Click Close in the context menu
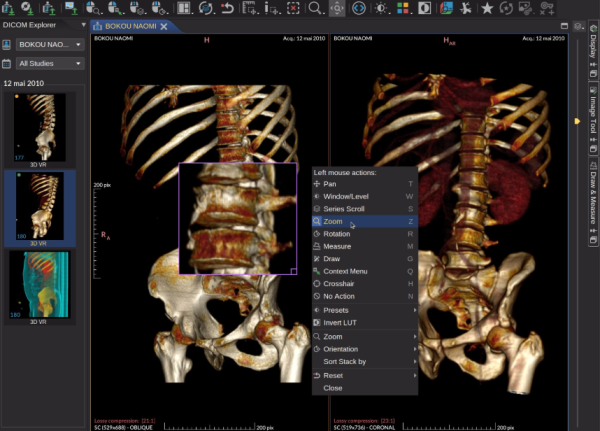 (x=365, y=388)
